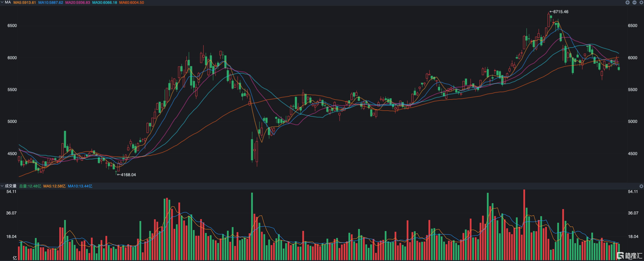
Task: Click the plus zoom-in icon
Action: pyautogui.click(x=628, y=2)
